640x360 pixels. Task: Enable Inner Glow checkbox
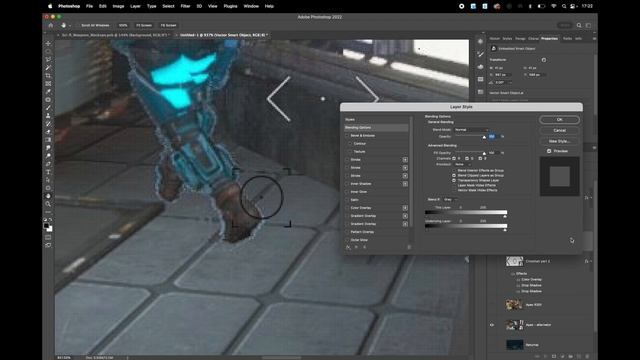coord(347,192)
